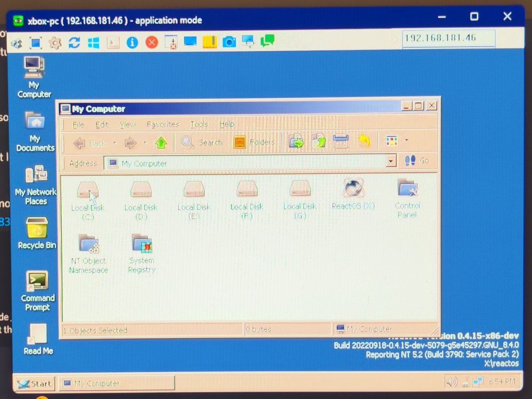Image resolution: width=532 pixels, height=399 pixels.
Task: Open the File menu
Action: (78, 125)
